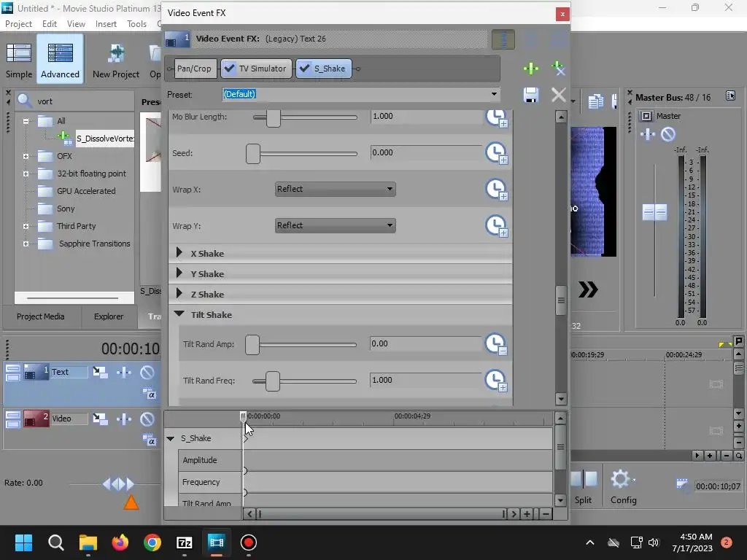Click the Master FX icon in Master Bus

[x=648, y=134]
